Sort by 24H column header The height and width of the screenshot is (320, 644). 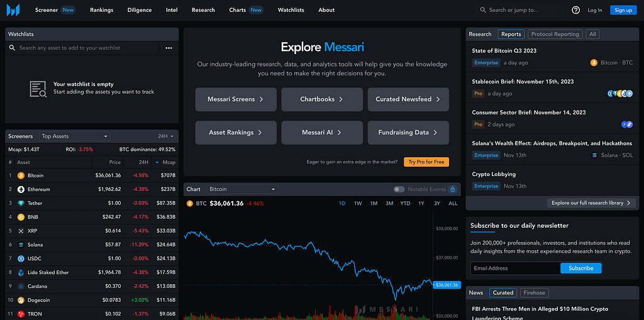click(143, 162)
